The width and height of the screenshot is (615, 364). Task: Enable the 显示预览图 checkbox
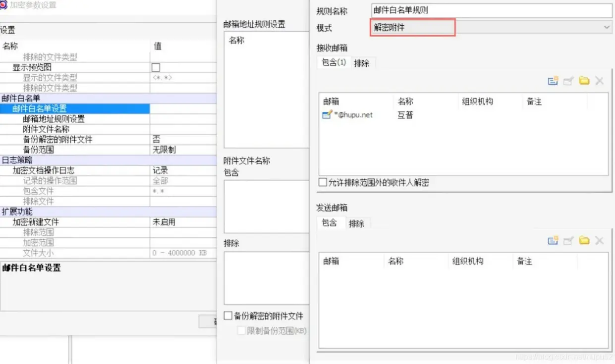(156, 67)
